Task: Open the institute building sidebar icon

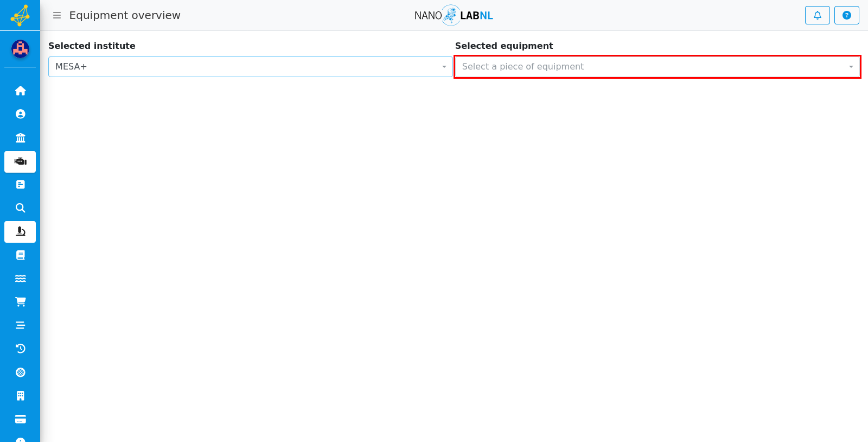Action: point(20,137)
